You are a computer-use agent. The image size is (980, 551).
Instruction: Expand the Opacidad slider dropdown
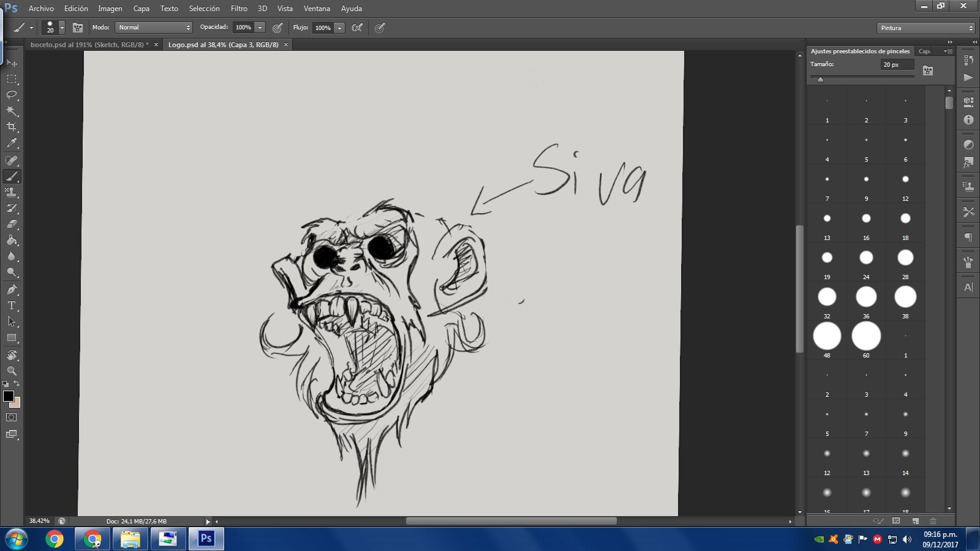tap(260, 28)
